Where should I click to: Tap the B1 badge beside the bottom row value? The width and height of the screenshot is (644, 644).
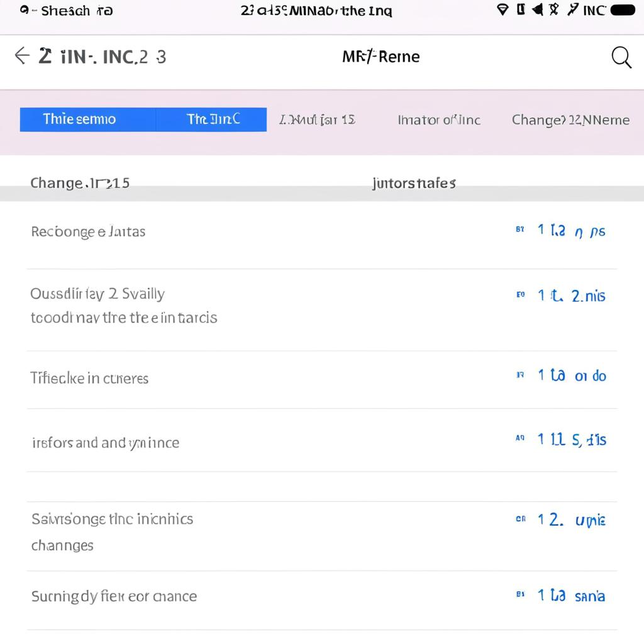coord(519,595)
